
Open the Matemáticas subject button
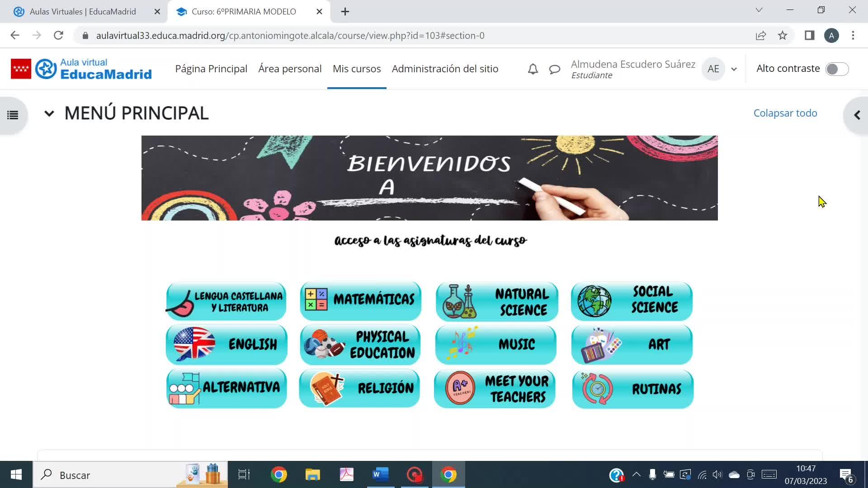360,300
